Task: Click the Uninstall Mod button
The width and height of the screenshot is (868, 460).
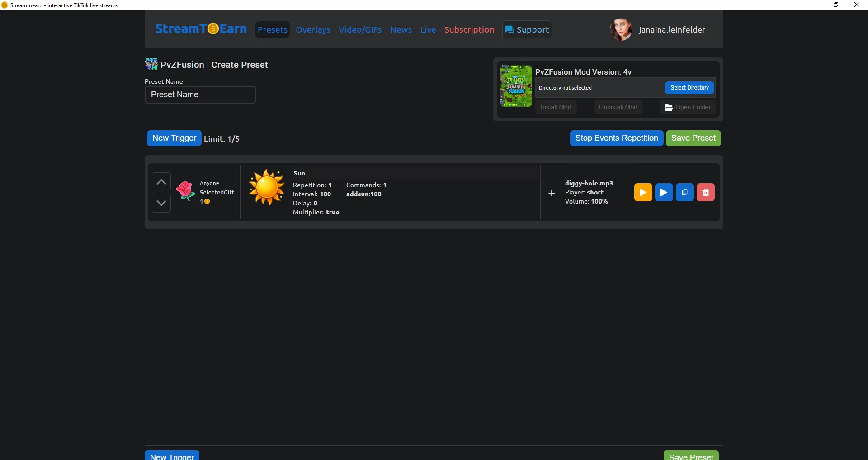Action: (x=618, y=107)
